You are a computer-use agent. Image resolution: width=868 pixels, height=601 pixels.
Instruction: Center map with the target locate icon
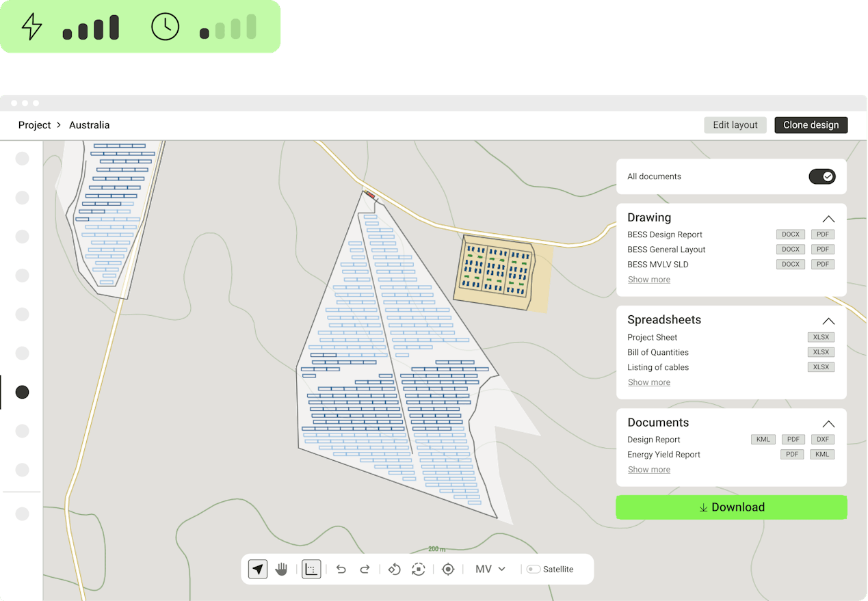pos(448,569)
